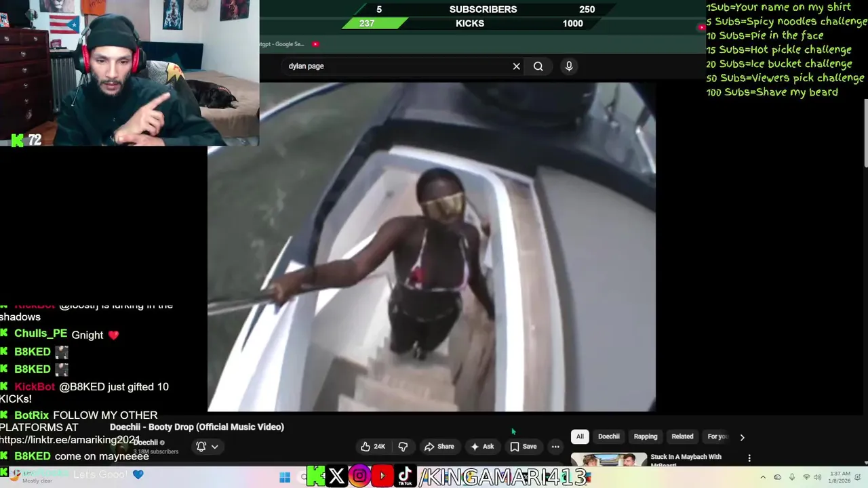Click B8KED's 'come on mayneeee' message
868x488 pixels.
pos(102,456)
